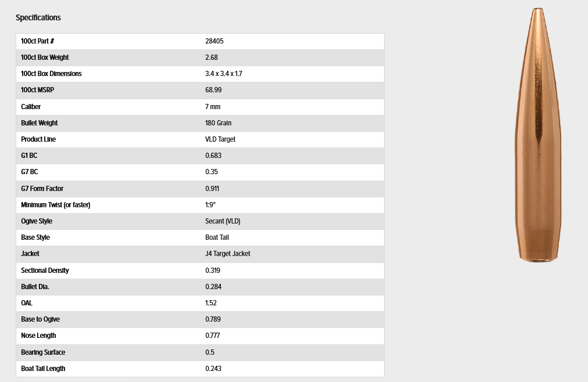Select the 100ct Part # value 28405
The height and width of the screenshot is (382, 588).
point(214,41)
